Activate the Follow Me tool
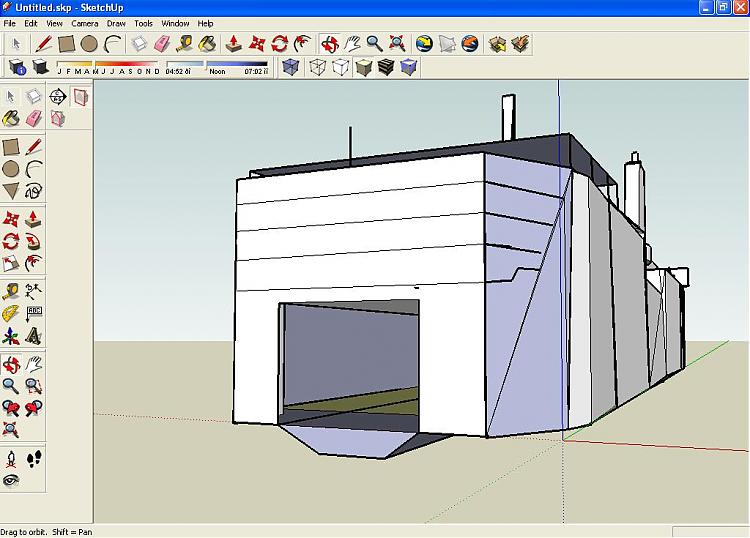 [34, 242]
